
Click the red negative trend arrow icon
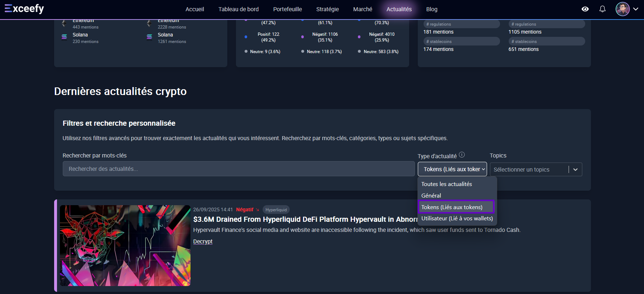coord(257,210)
